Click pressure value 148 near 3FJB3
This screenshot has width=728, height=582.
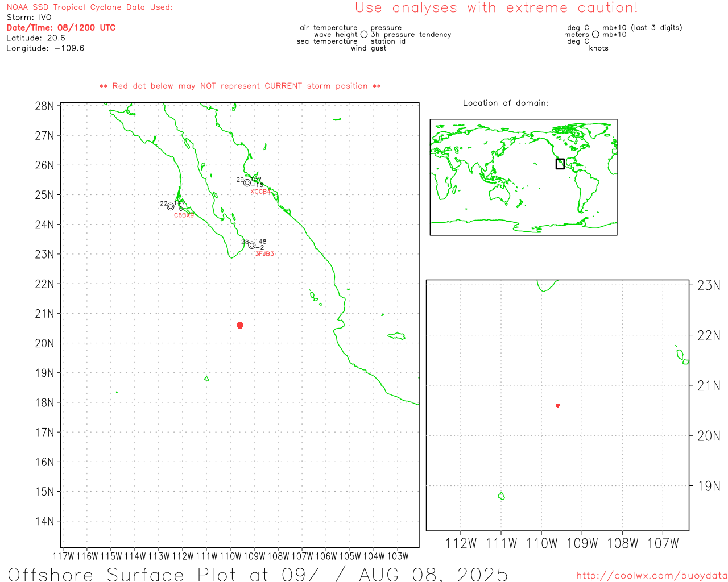click(x=260, y=242)
